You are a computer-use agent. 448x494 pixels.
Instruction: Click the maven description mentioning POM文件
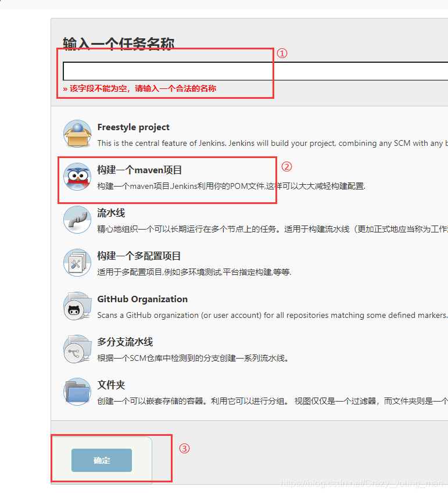pos(231,186)
